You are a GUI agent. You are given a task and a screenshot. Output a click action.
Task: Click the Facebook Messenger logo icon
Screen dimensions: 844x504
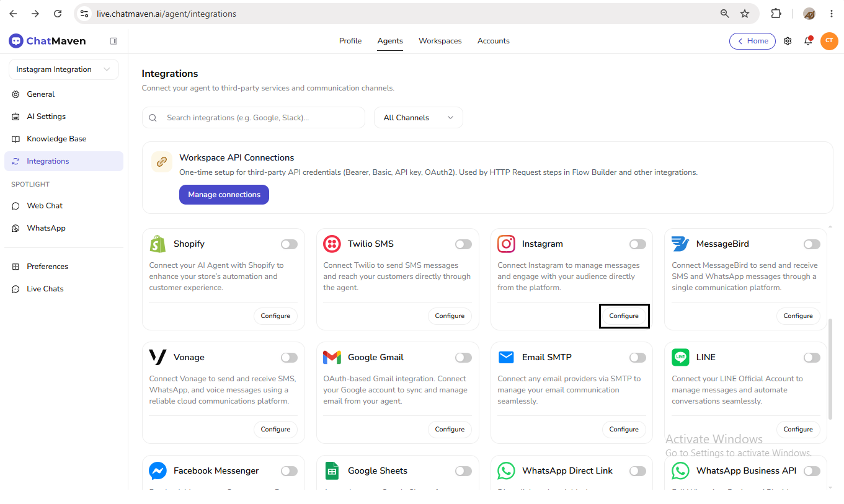pyautogui.click(x=158, y=471)
